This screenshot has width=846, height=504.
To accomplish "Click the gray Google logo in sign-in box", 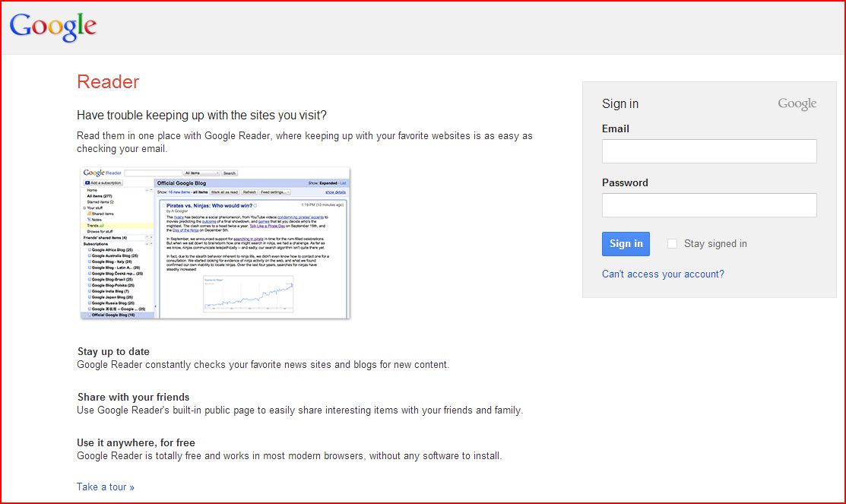I will 797,104.
